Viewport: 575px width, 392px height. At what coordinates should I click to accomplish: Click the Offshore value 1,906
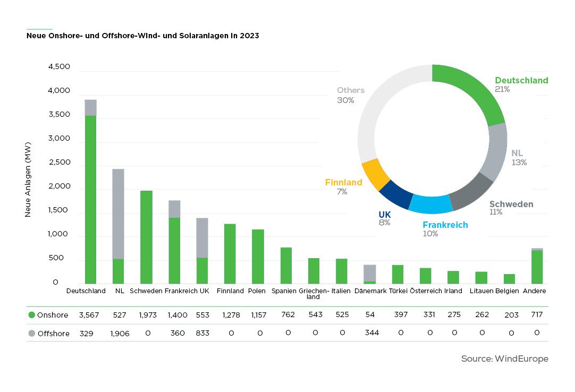[120, 334]
